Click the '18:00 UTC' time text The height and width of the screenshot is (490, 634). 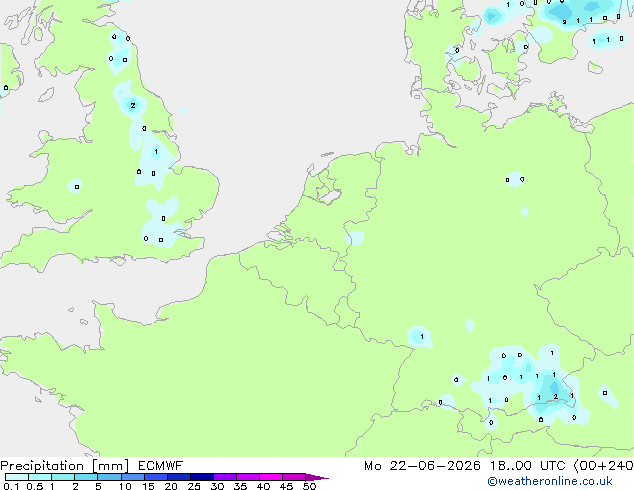tap(527, 466)
